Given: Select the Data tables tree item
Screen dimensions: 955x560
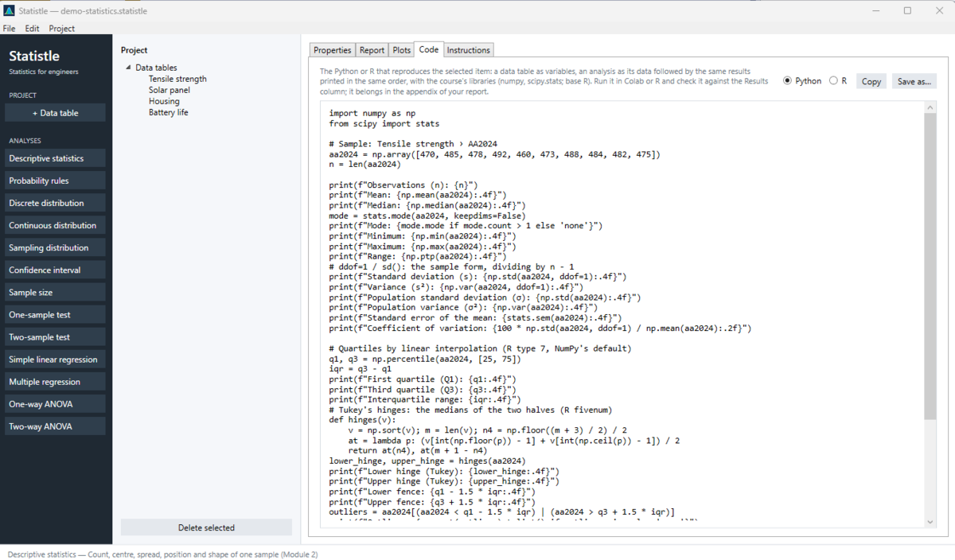Looking at the screenshot, I should tap(156, 68).
